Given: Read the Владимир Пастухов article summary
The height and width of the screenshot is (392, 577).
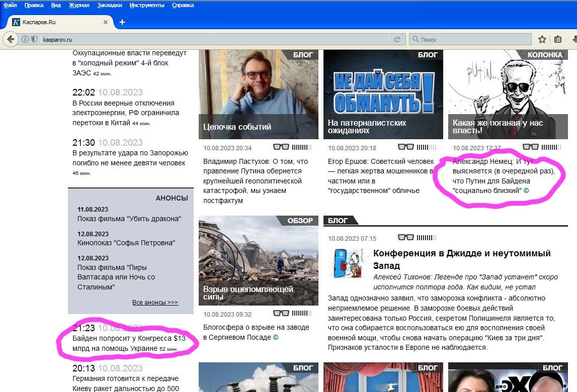Looking at the screenshot, I should pyautogui.click(x=256, y=181).
